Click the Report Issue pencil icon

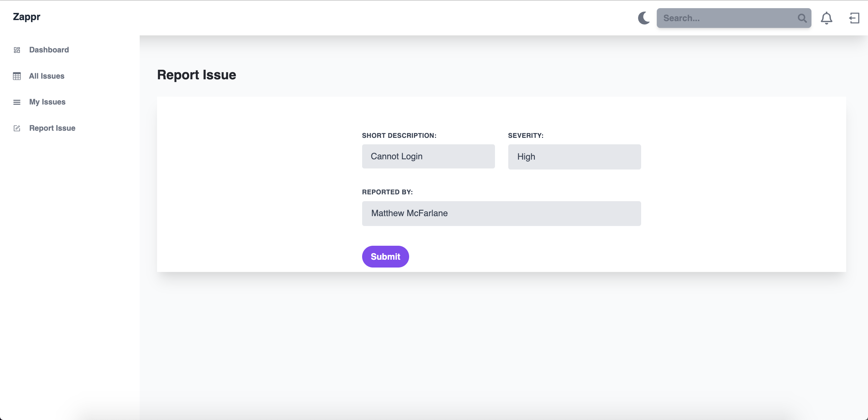17,128
